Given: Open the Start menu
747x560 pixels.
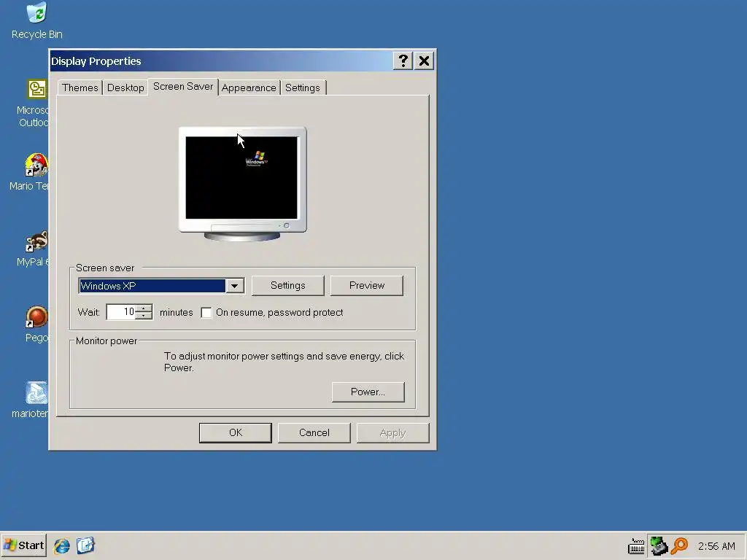Looking at the screenshot, I should pyautogui.click(x=24, y=545).
